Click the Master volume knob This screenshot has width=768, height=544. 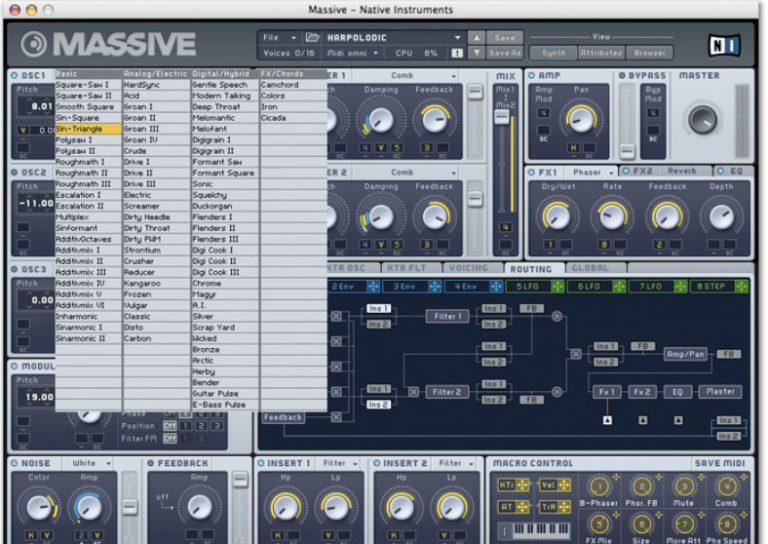[x=703, y=120]
